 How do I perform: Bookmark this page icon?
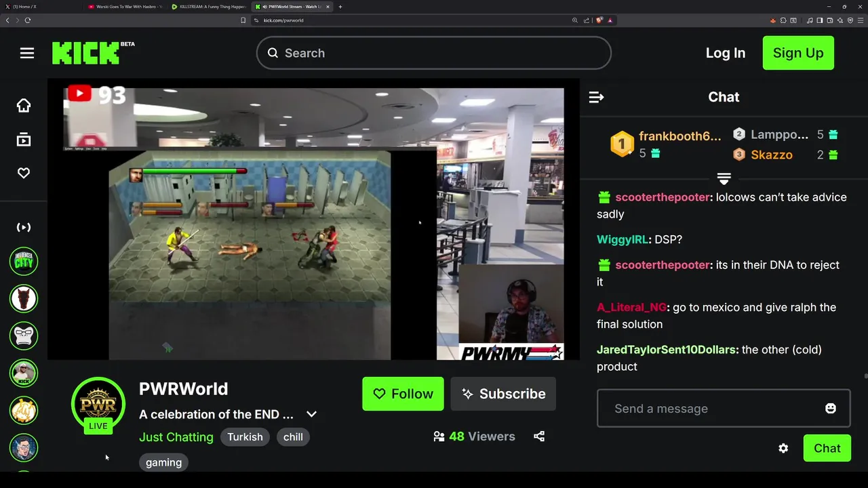point(243,20)
